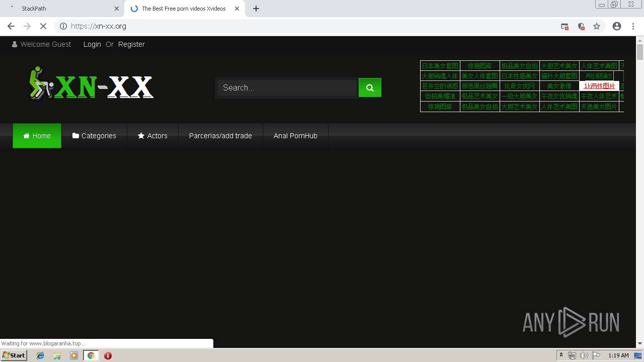Switch to the StackPath tab
Image resolution: width=644 pixels, height=362 pixels.
[x=63, y=9]
